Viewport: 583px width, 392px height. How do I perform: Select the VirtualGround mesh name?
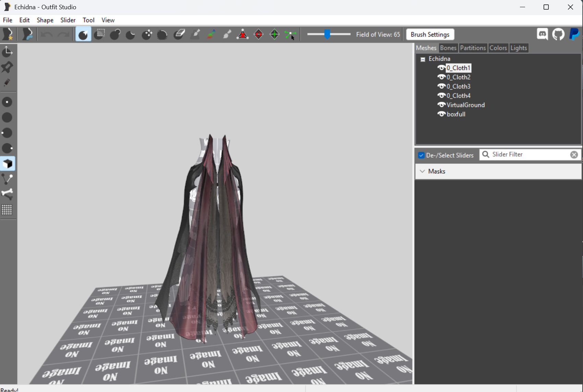(466, 105)
